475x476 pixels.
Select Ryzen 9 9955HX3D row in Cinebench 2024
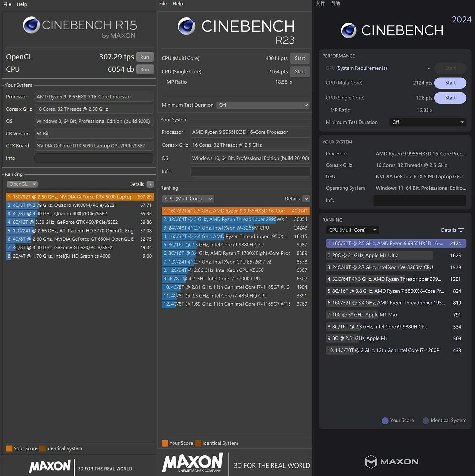pos(396,243)
